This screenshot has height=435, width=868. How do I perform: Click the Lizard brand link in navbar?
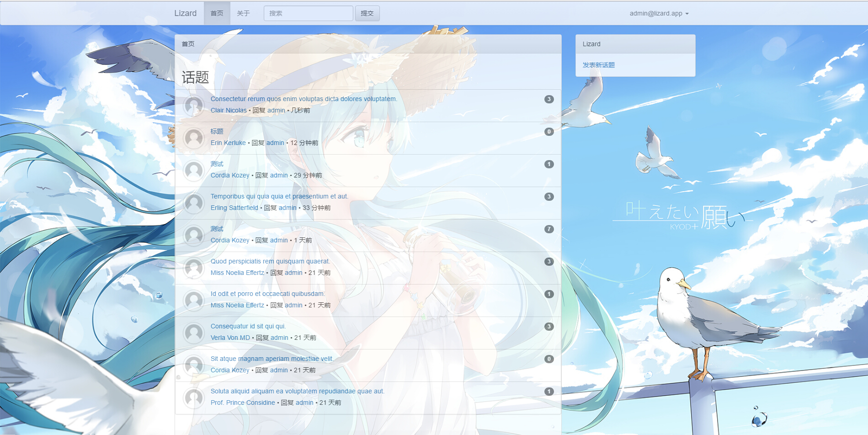pos(185,13)
